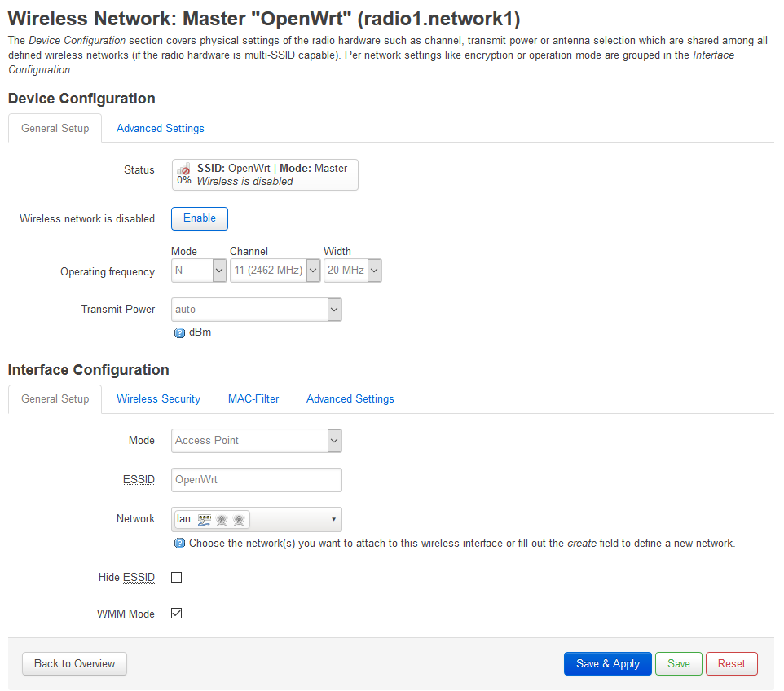Switch to Device Configuration Advanced Settings tab
Image resolution: width=784 pixels, height=691 pixels.
(x=160, y=129)
